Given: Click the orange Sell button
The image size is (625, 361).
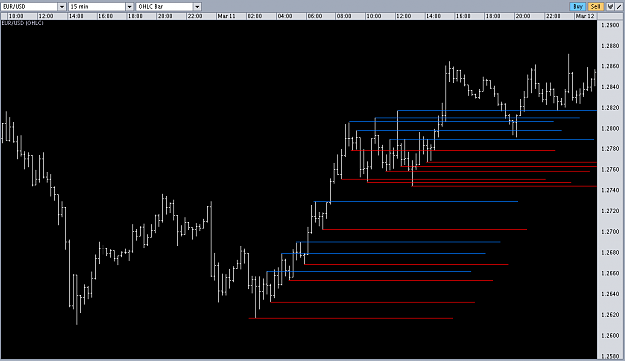Looking at the screenshot, I should click(x=595, y=6).
